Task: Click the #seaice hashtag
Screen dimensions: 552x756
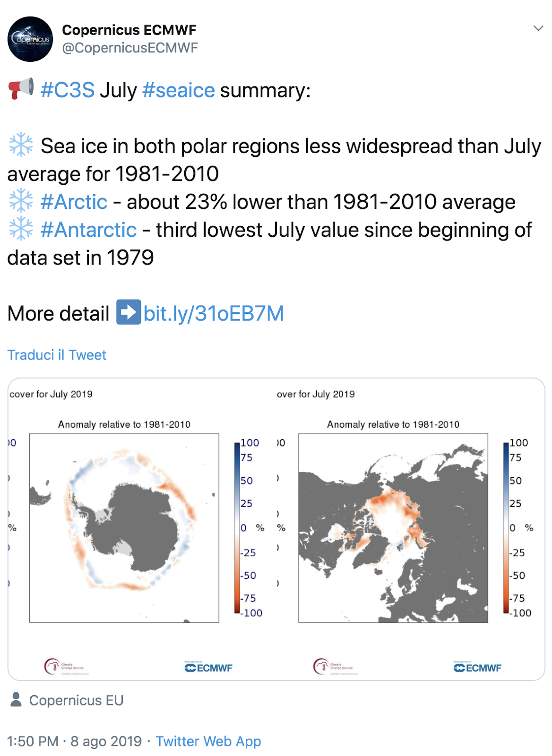Action: click(179, 90)
